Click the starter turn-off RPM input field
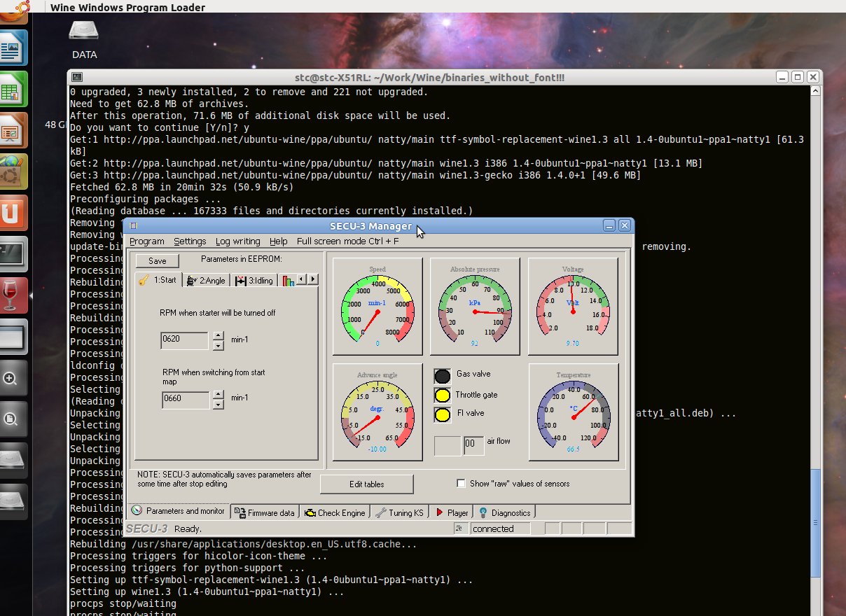Viewport: 846px width, 616px height. 185,341
